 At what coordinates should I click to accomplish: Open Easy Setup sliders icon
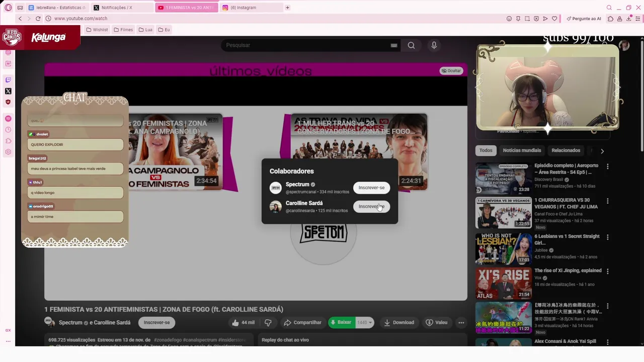pyautogui.click(x=638, y=19)
